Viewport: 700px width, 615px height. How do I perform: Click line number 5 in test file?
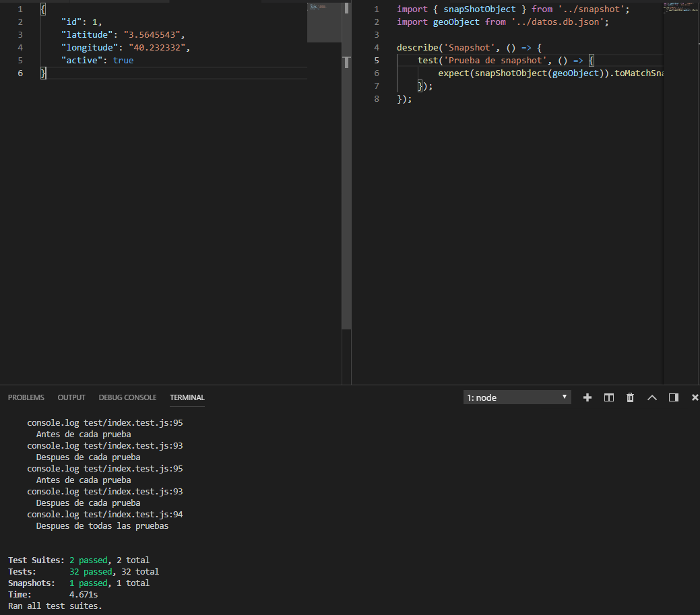(x=377, y=60)
